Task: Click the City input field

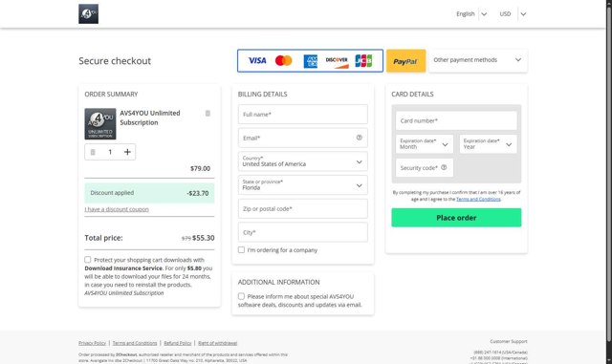Action: (x=303, y=232)
